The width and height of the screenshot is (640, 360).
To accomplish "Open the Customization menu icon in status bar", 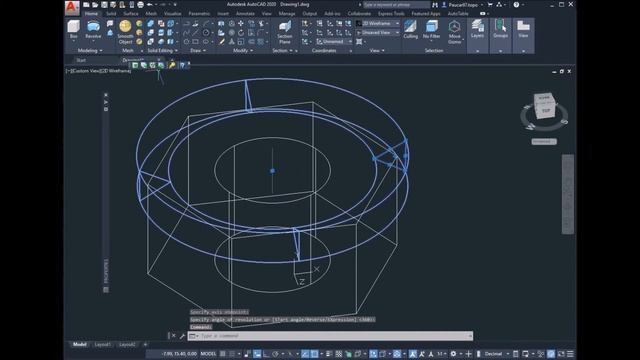I will [x=570, y=354].
